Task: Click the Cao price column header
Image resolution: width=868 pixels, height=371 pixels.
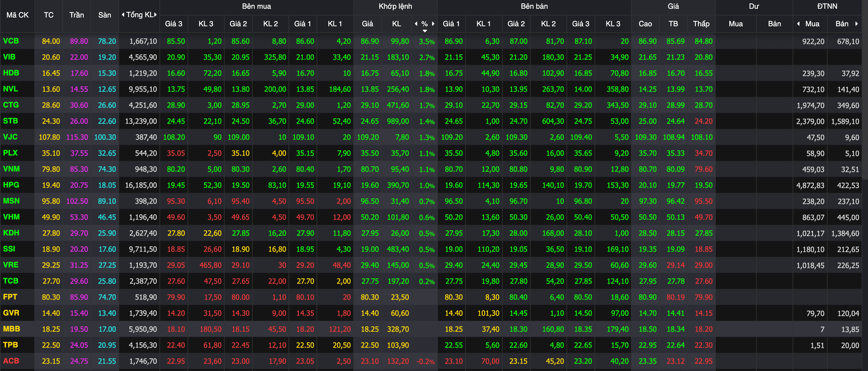Action: click(x=645, y=24)
